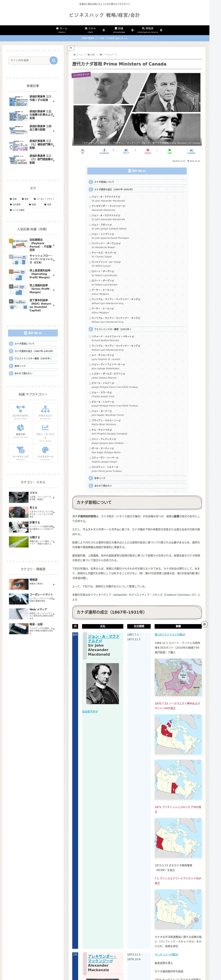Open the マネジメント subcategory icon
The height and width of the screenshot is (980, 221).
coord(45,412)
